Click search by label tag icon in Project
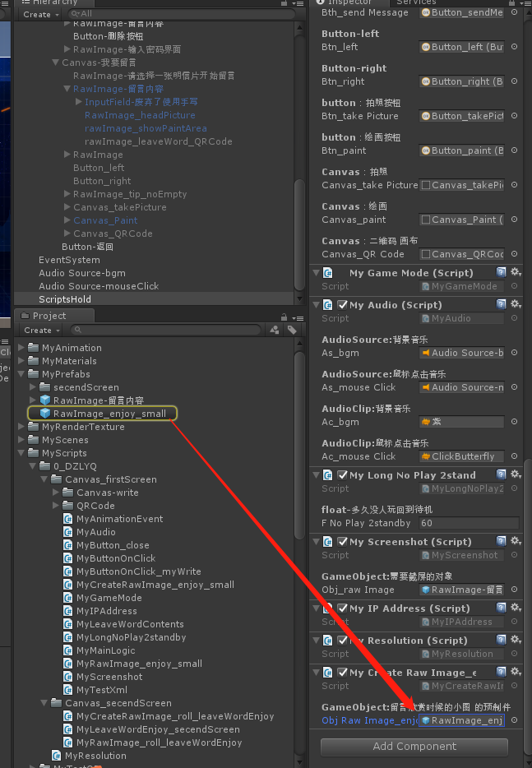532x768 pixels. tap(292, 330)
